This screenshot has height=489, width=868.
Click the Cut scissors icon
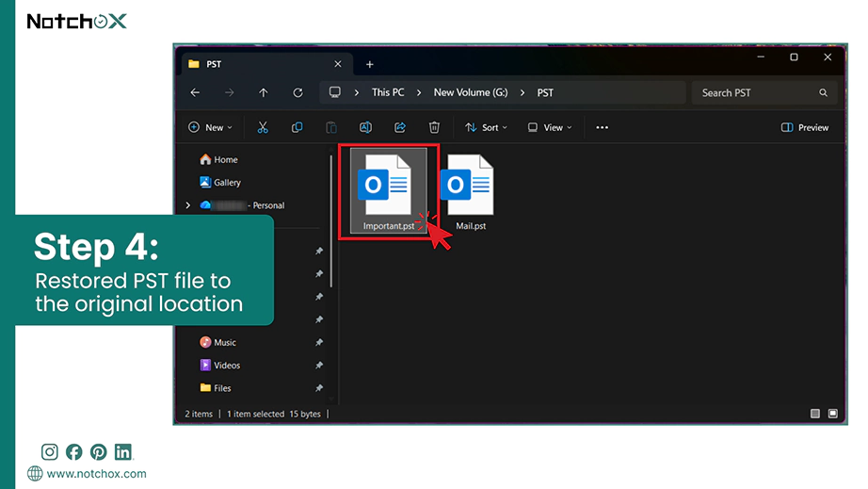pyautogui.click(x=263, y=127)
